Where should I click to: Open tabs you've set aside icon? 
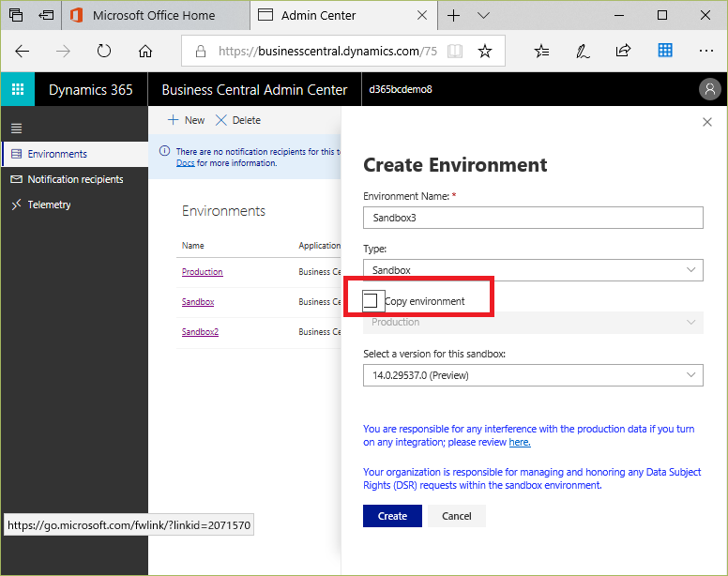coord(16,15)
